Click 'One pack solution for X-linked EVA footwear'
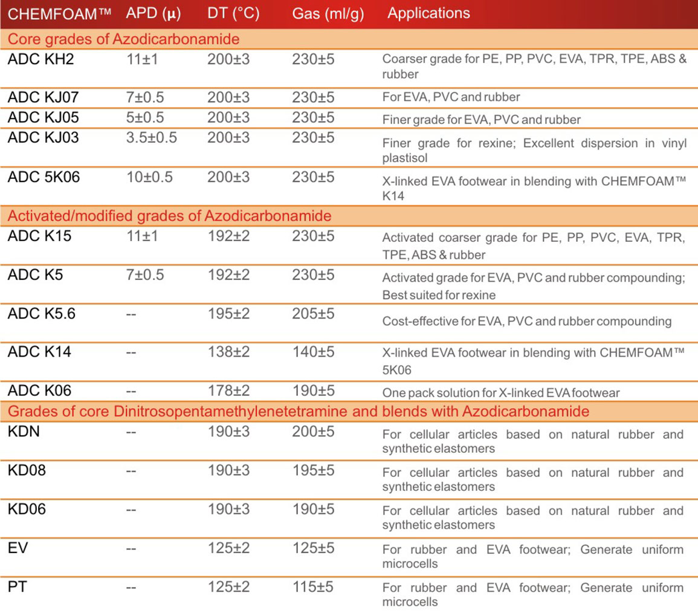The width and height of the screenshot is (698, 616). click(501, 393)
